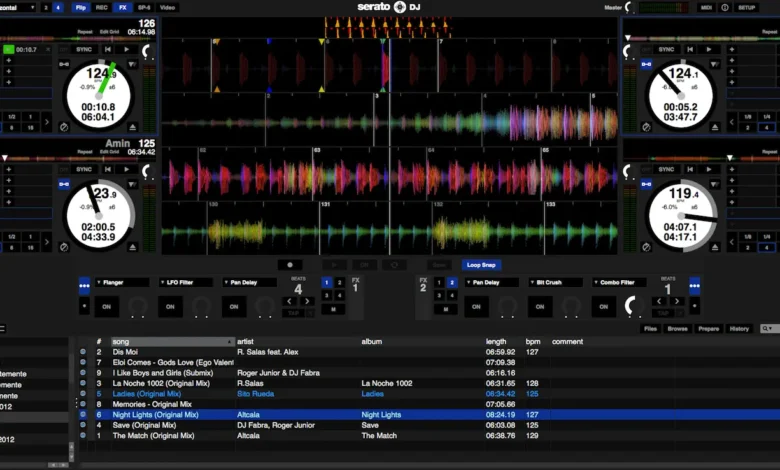
Task: Open the LFO Filter effect dropdown
Action: [186, 282]
